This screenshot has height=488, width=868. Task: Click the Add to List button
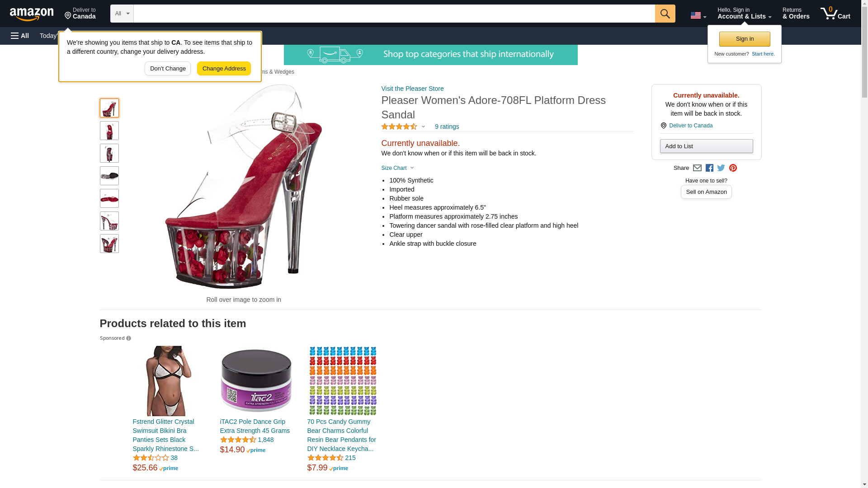(706, 146)
